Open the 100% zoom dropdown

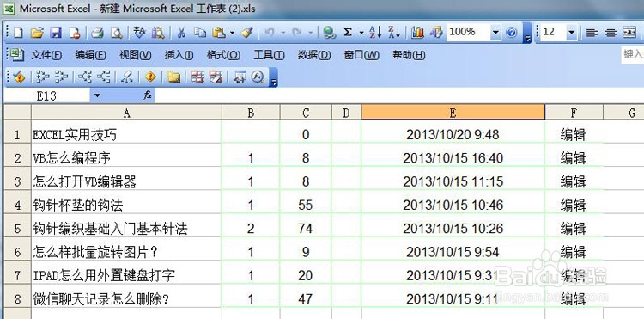(x=495, y=32)
